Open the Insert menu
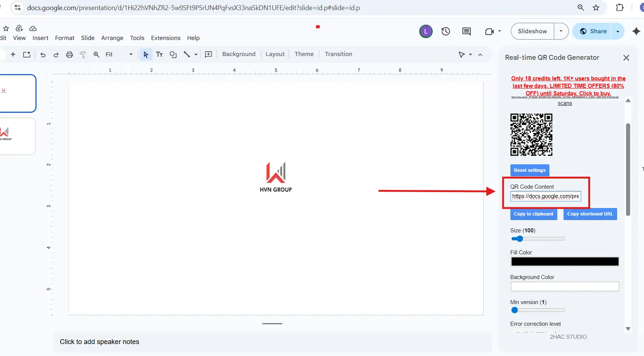 (40, 38)
